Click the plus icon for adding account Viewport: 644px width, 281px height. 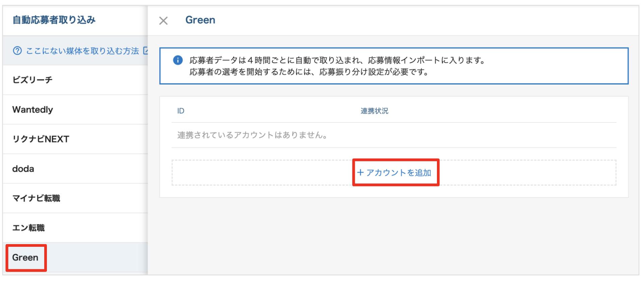[x=360, y=173]
